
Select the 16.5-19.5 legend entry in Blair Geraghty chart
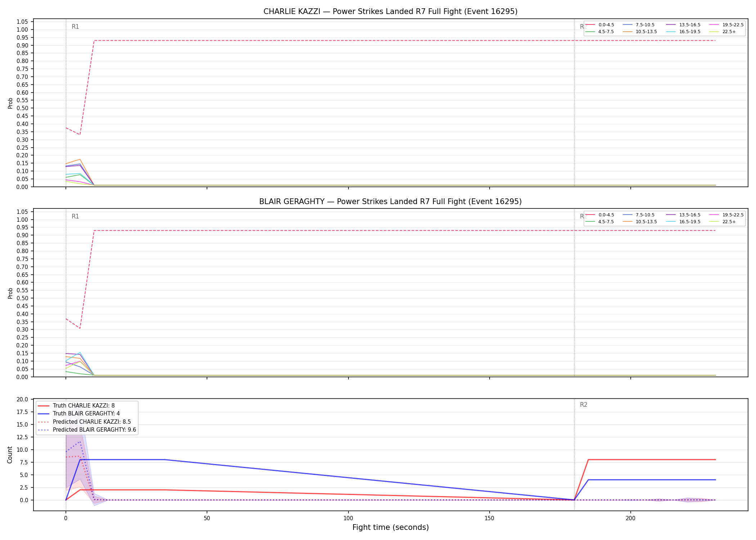[683, 222]
